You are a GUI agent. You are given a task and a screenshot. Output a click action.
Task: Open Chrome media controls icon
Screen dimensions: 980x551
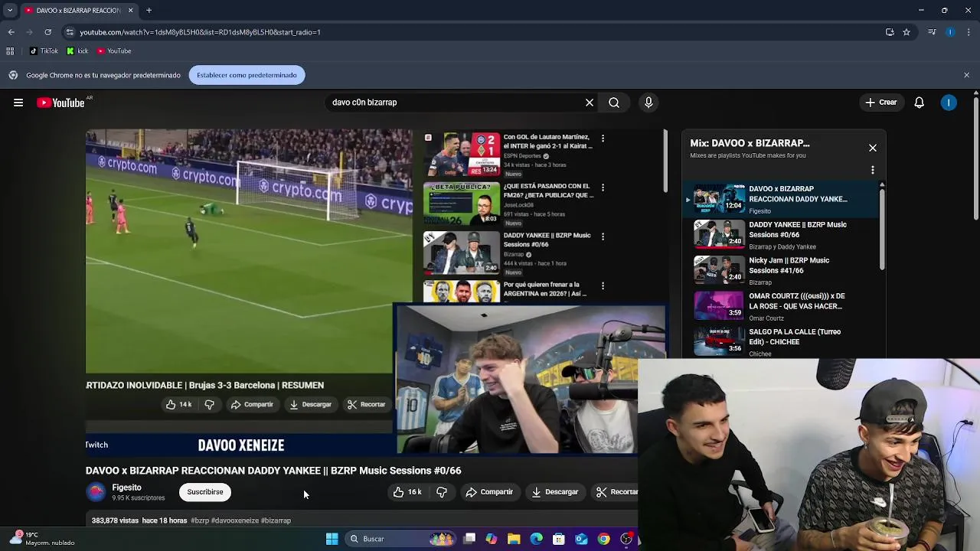click(932, 32)
